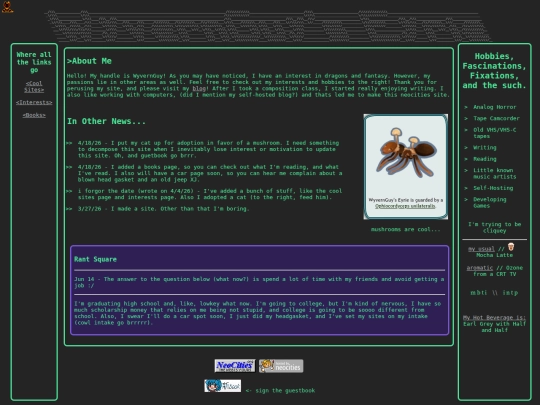Screen dimensions: 540x405
Task: Open the 'my usual' link
Action: click(481, 249)
